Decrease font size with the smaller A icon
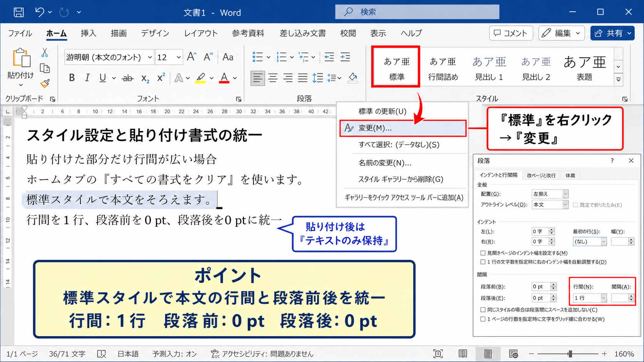644x362 pixels. [x=208, y=57]
